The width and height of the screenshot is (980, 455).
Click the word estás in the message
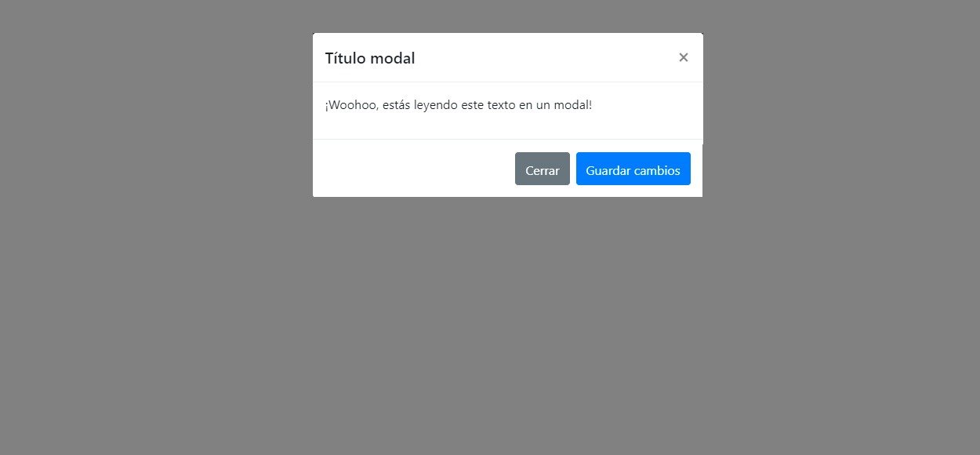[x=397, y=105]
